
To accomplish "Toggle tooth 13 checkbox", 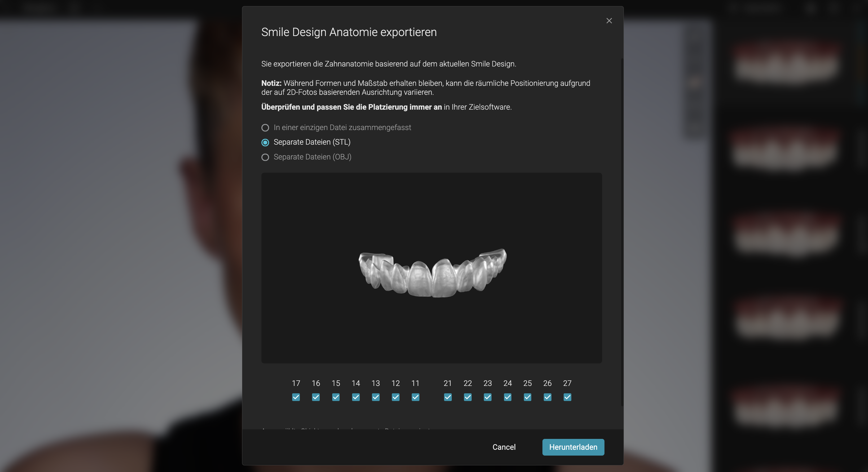I will coord(376,397).
